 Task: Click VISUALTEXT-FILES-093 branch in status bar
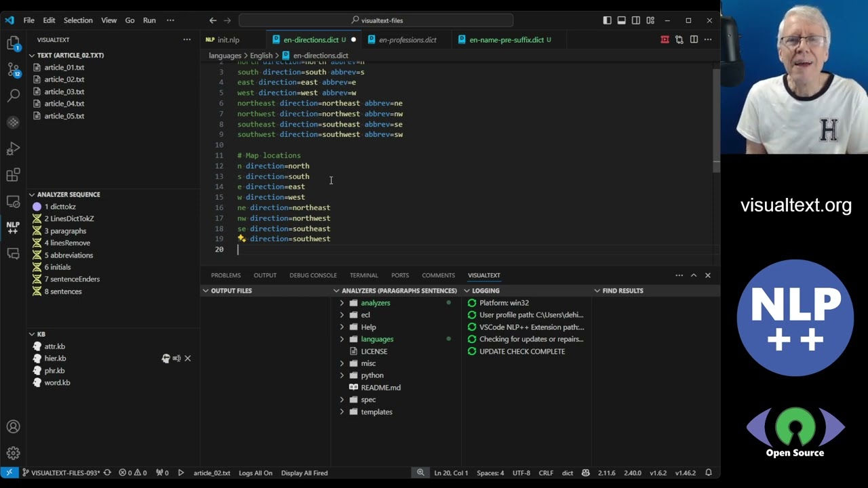pos(62,473)
